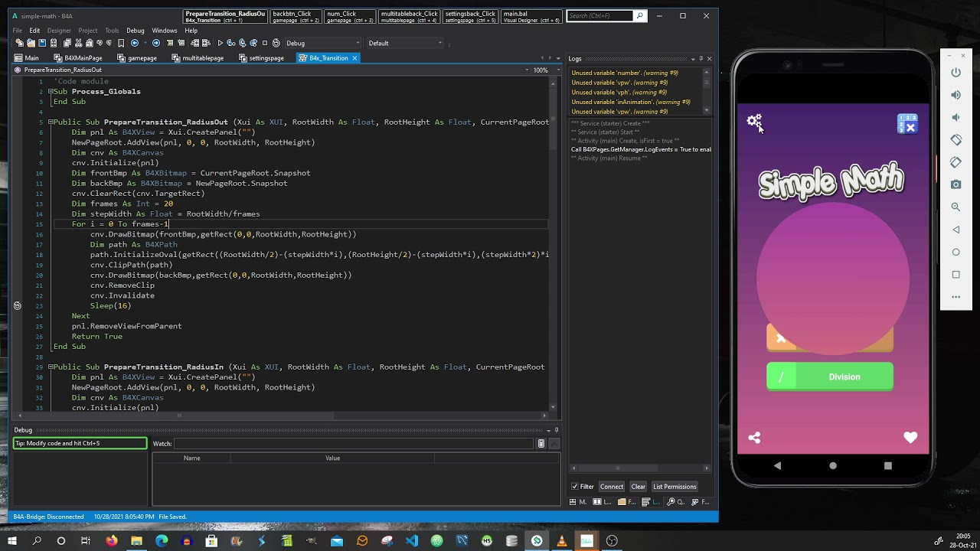
Task: Click the Watch expression input field
Action: 354,444
